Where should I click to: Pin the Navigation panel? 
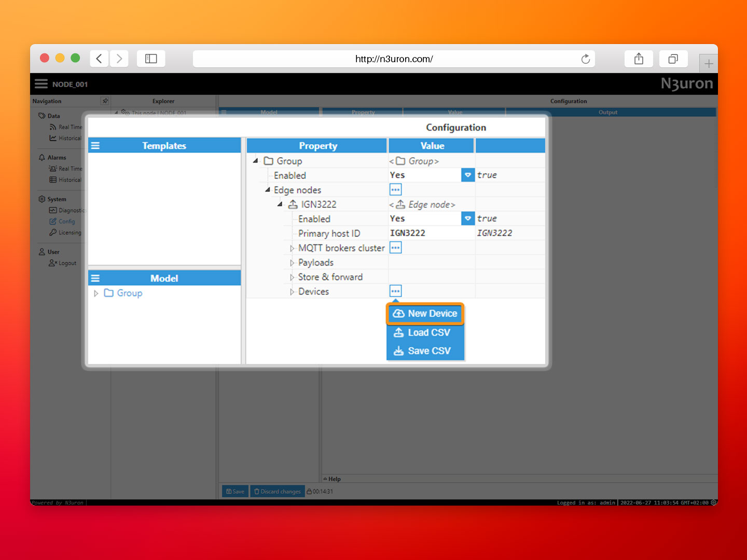[x=105, y=101]
